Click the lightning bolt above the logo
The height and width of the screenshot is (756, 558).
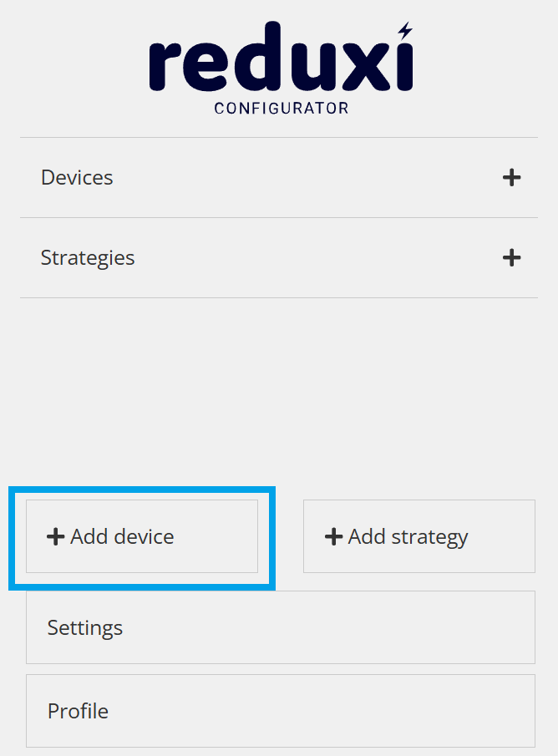405,31
